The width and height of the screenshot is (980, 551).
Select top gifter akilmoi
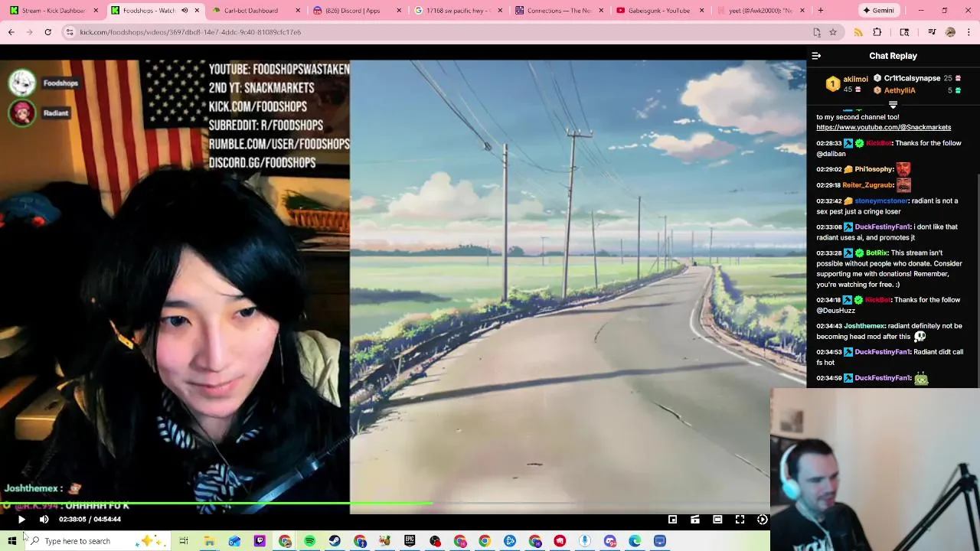click(x=855, y=79)
